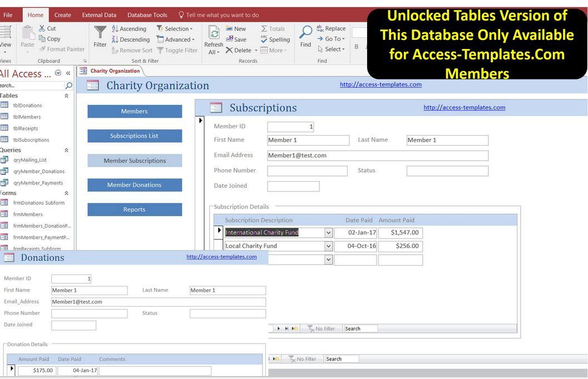Open the tblSubscriptions table
The image size is (588, 379).
click(x=31, y=140)
